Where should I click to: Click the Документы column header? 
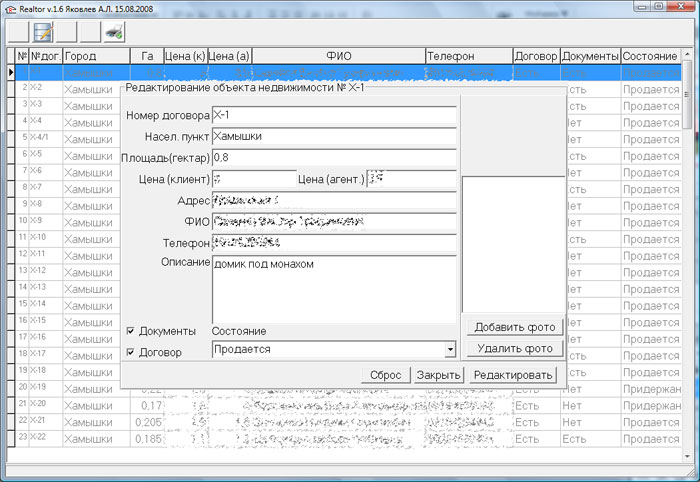pos(590,56)
